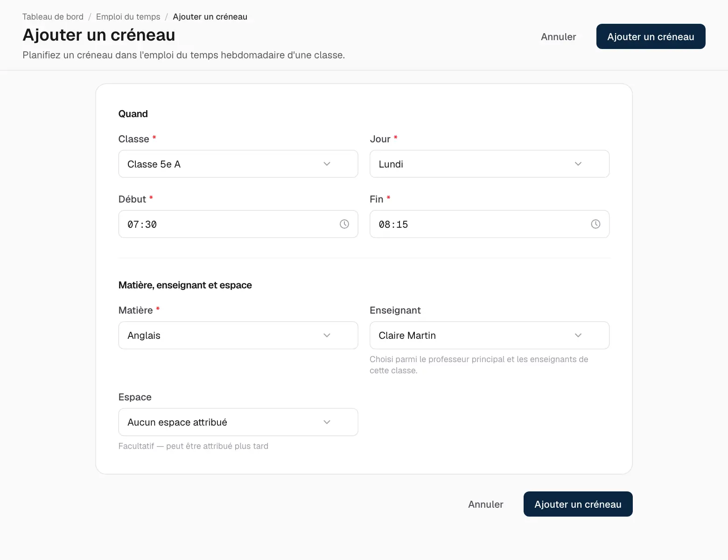Open the Classe 5e A dropdown
This screenshot has height=560, width=728.
238,164
